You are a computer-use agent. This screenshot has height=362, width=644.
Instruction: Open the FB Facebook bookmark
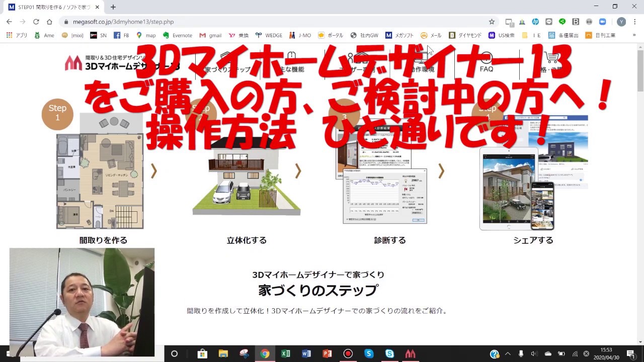pos(121,35)
